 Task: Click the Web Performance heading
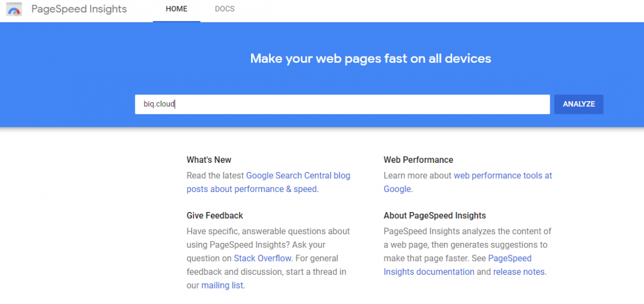click(418, 160)
